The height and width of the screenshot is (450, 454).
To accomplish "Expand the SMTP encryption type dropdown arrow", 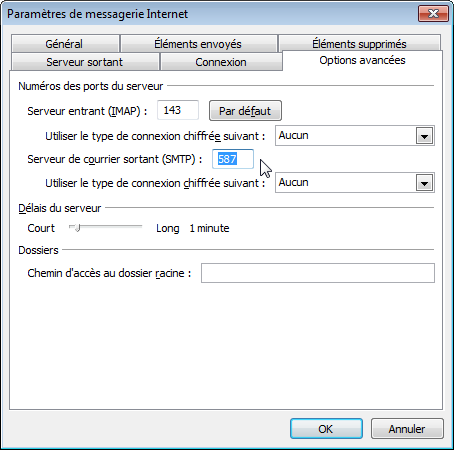I will pyautogui.click(x=424, y=183).
